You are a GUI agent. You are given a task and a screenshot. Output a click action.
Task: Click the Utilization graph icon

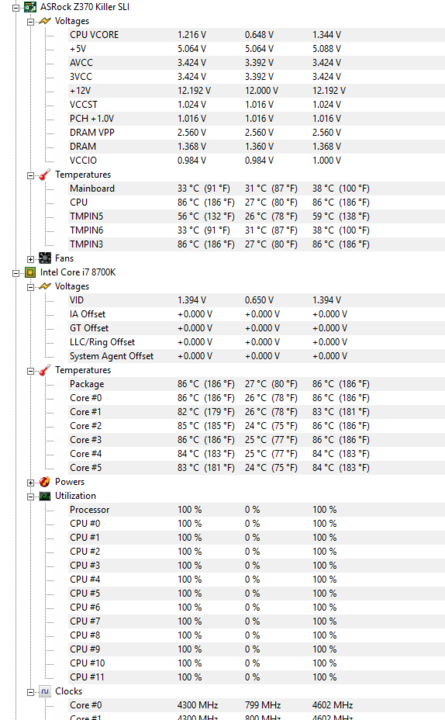point(45,496)
